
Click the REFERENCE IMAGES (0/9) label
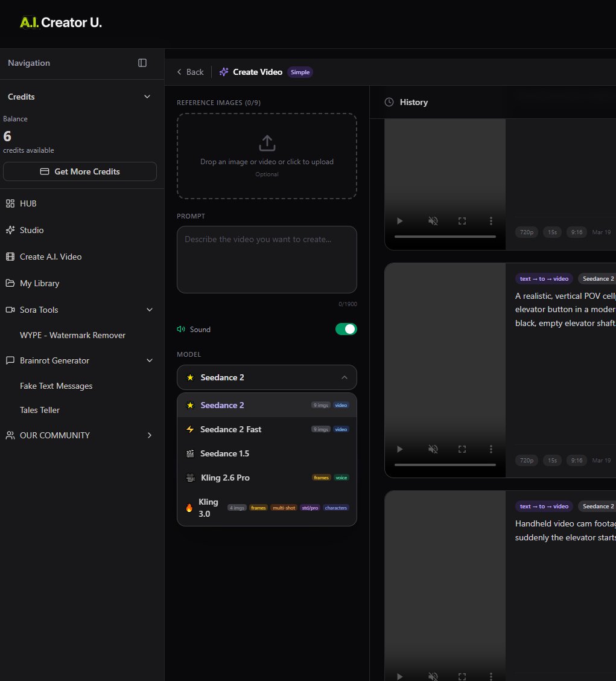tap(218, 103)
